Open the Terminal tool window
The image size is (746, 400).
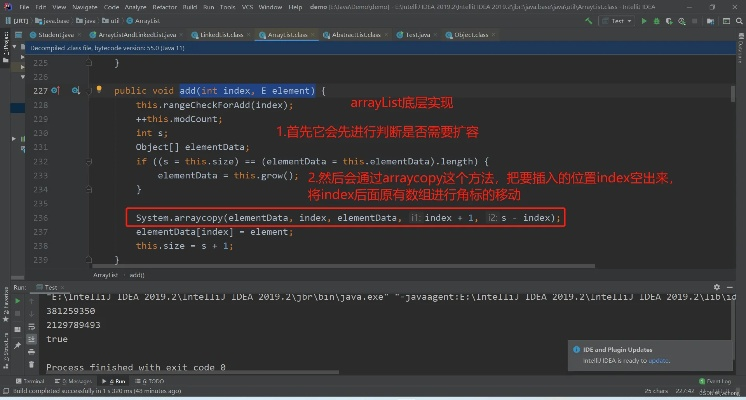(30, 381)
